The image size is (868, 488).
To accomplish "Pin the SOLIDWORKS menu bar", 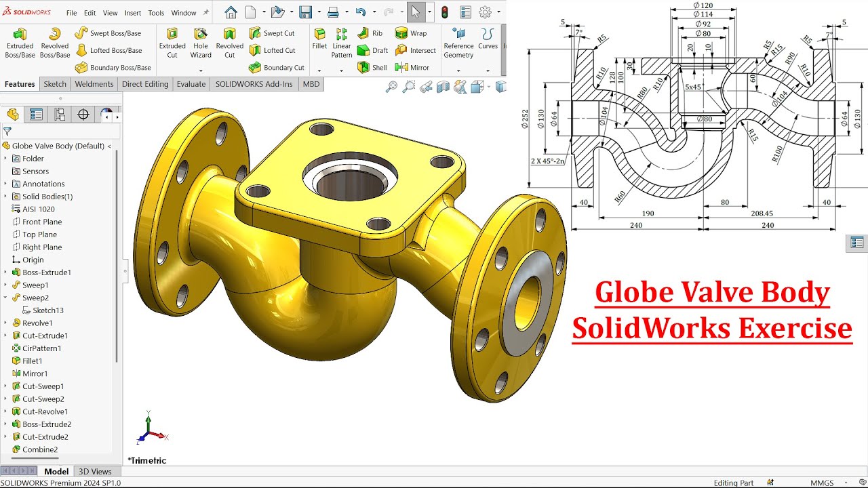I will [206, 12].
